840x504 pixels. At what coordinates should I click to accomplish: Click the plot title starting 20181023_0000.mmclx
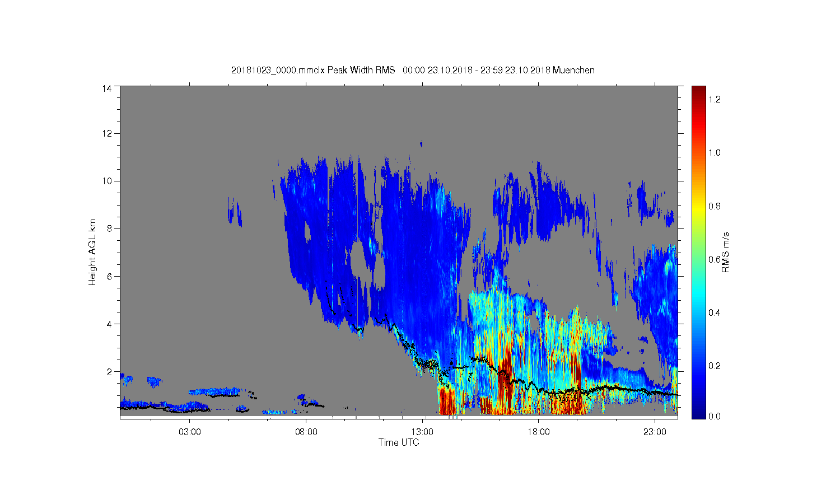point(413,71)
